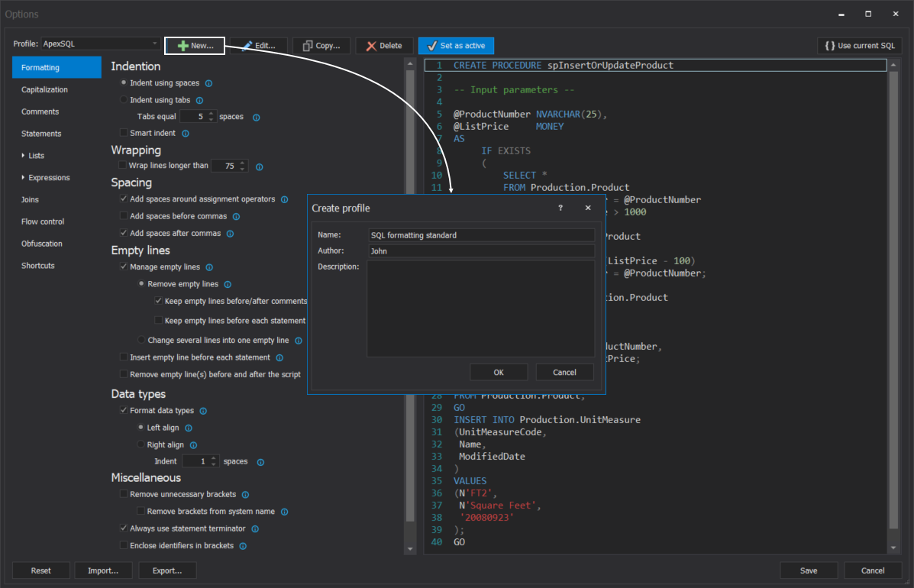This screenshot has height=588, width=914.
Task: Click the Export button
Action: 167,570
